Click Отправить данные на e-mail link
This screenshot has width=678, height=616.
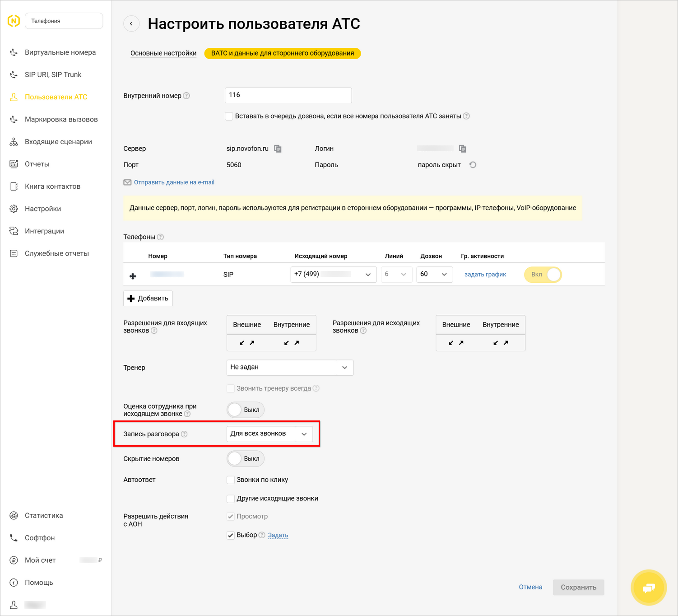[174, 182]
